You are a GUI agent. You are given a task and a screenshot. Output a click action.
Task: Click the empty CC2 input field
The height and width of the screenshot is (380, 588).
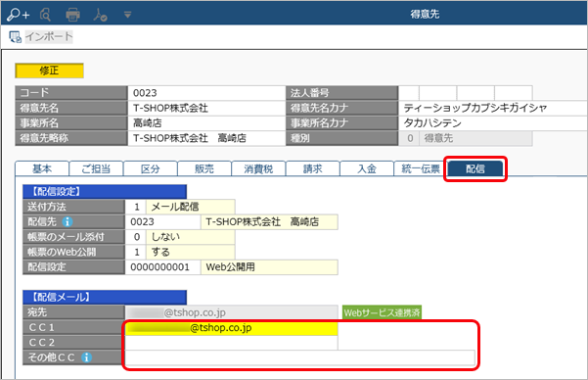(231, 343)
